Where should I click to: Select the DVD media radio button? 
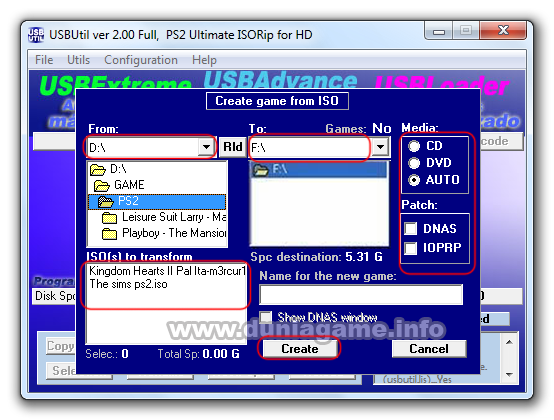tap(414, 163)
